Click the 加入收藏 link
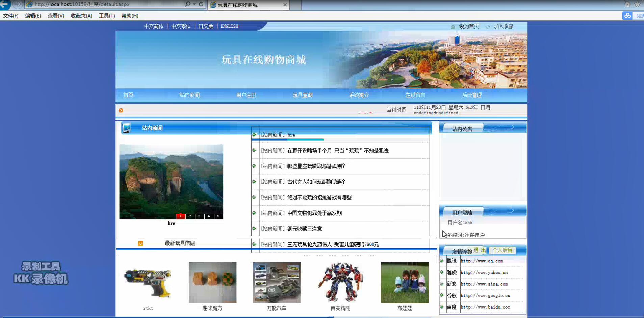This screenshot has height=318, width=644. (x=504, y=26)
